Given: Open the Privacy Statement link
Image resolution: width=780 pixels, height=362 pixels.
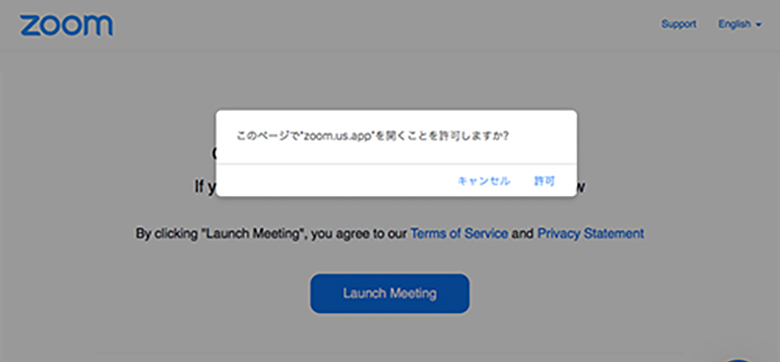Looking at the screenshot, I should coord(590,233).
